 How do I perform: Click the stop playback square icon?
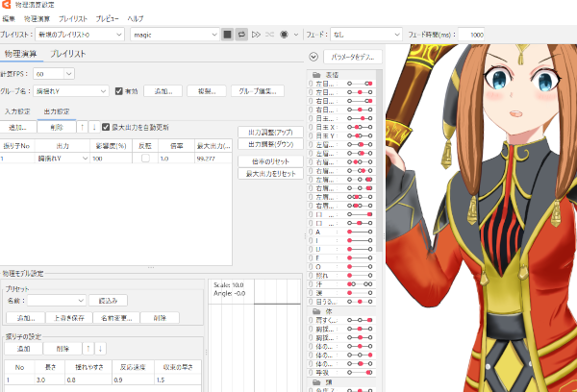227,35
